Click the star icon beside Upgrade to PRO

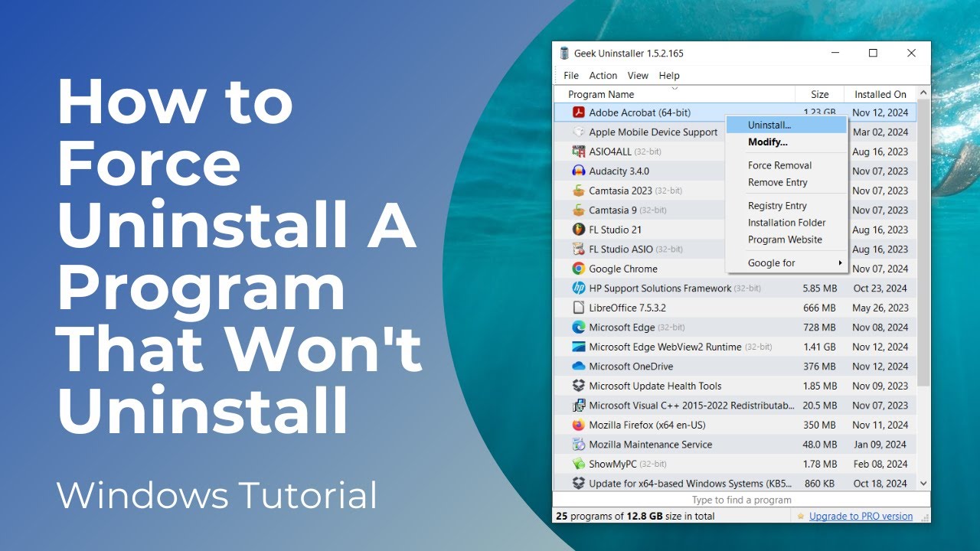click(x=801, y=517)
